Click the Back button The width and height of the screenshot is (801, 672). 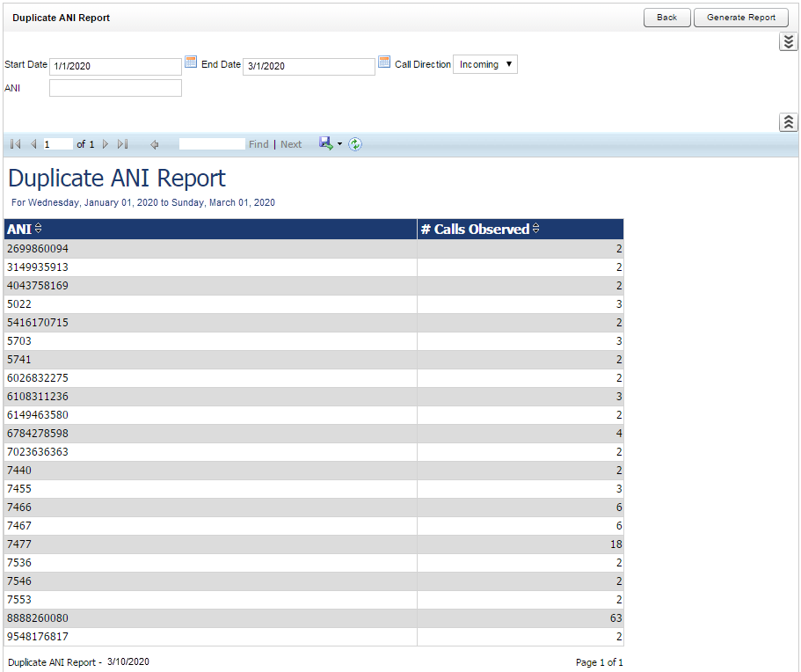click(666, 18)
